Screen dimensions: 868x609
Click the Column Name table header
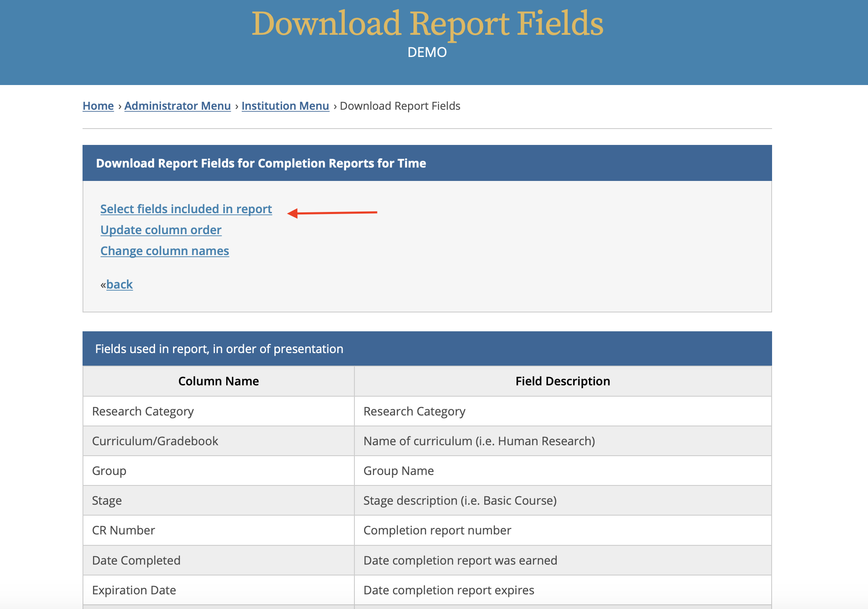(x=219, y=381)
